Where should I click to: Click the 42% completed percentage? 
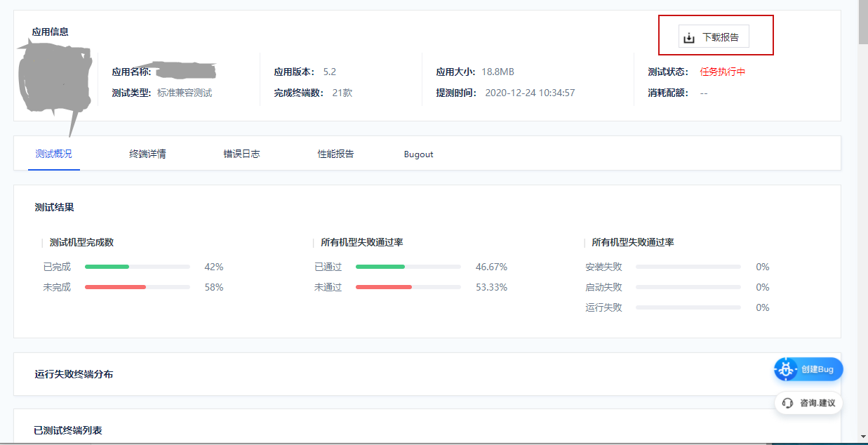tap(214, 267)
